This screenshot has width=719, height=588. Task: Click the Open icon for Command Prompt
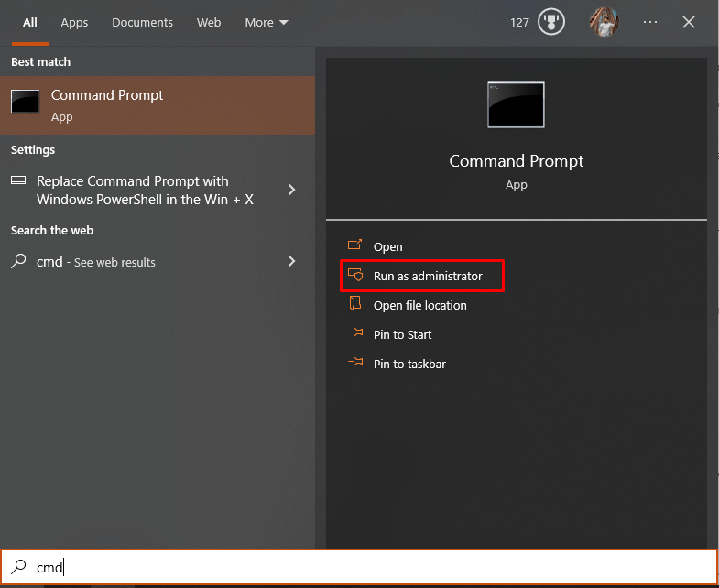coord(354,245)
